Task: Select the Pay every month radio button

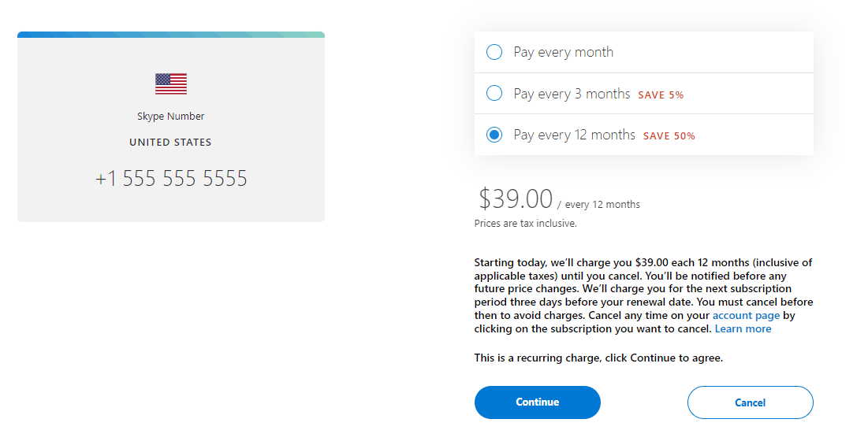Action: click(x=494, y=52)
